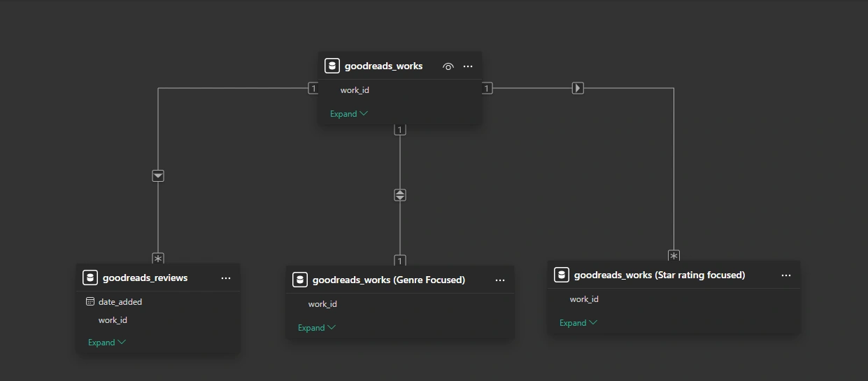Expand the goodreads_reviews table fields
The image size is (868, 381).
107,343
